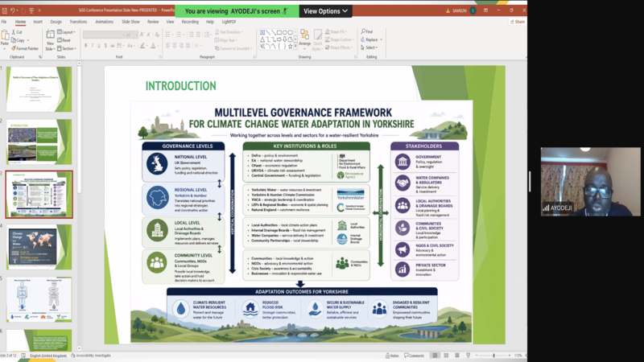Align text left
Viewport: 644px width, 362px height.
[x=168, y=46]
